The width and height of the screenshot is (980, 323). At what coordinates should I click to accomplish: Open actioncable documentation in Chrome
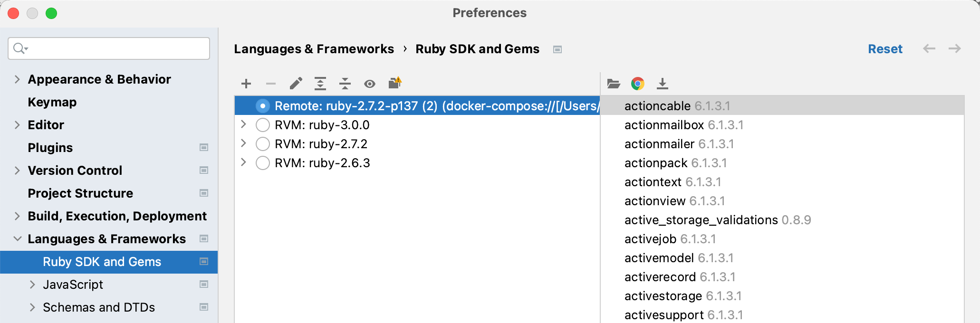pyautogui.click(x=638, y=84)
